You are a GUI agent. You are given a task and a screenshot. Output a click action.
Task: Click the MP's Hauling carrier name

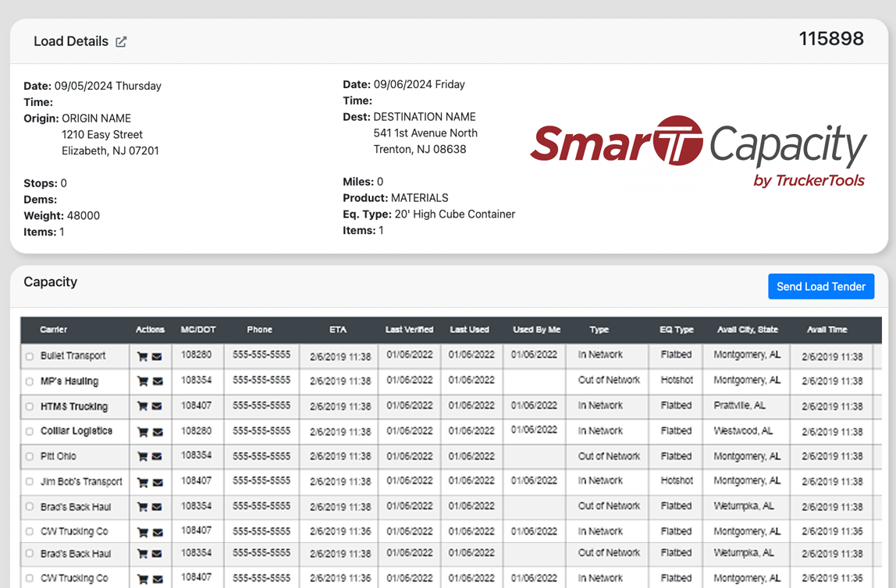(x=69, y=381)
